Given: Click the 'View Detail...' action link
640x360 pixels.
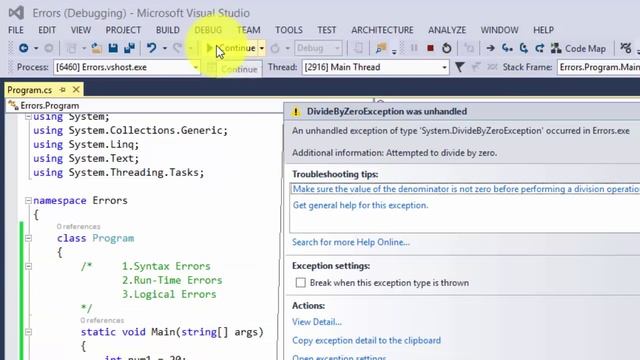Looking at the screenshot, I should tap(317, 322).
